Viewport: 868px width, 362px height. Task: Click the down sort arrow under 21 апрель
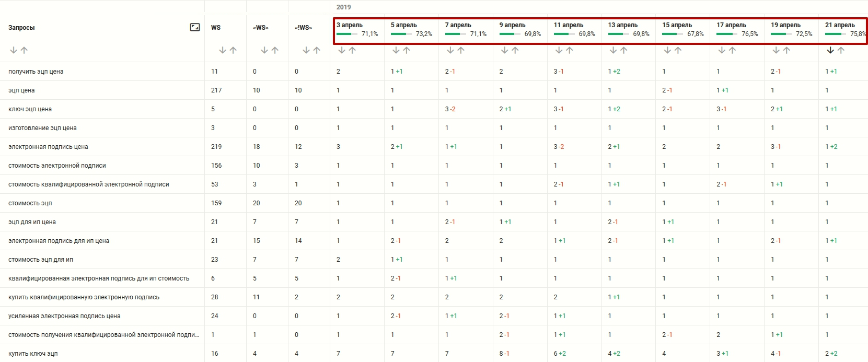coord(830,50)
